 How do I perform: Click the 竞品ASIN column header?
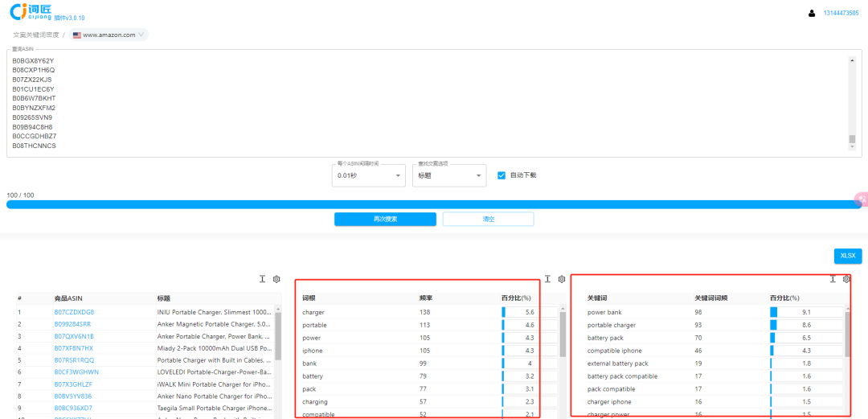[x=67, y=298]
